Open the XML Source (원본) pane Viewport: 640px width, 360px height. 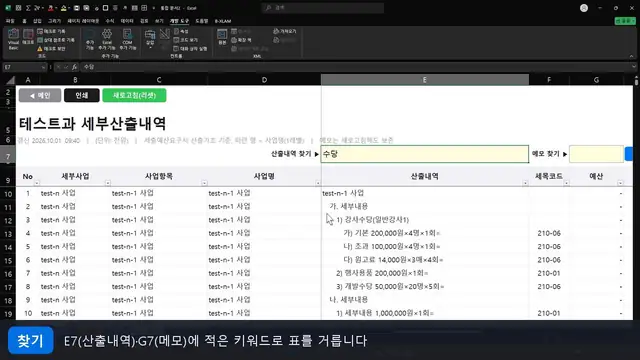coord(222,37)
